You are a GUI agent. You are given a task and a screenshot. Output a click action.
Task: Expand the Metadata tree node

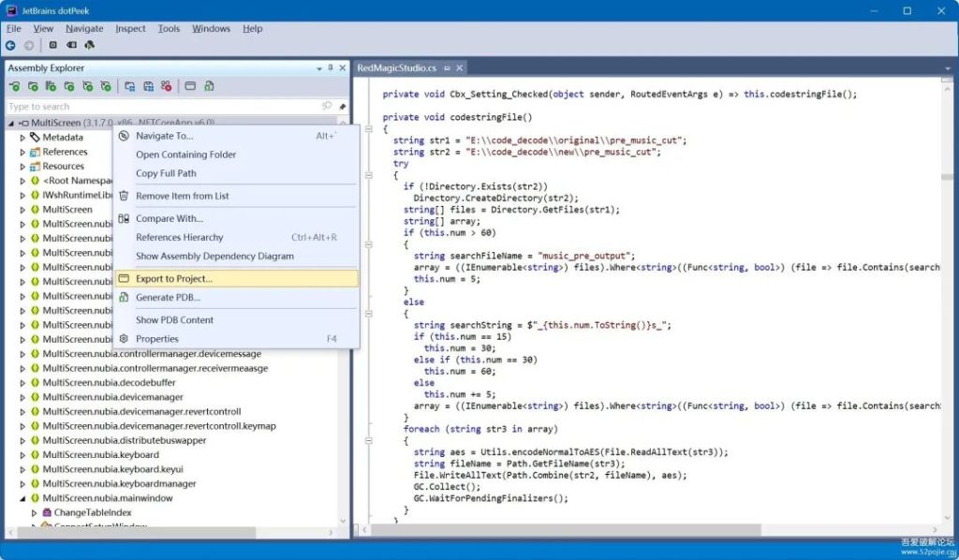[22, 138]
